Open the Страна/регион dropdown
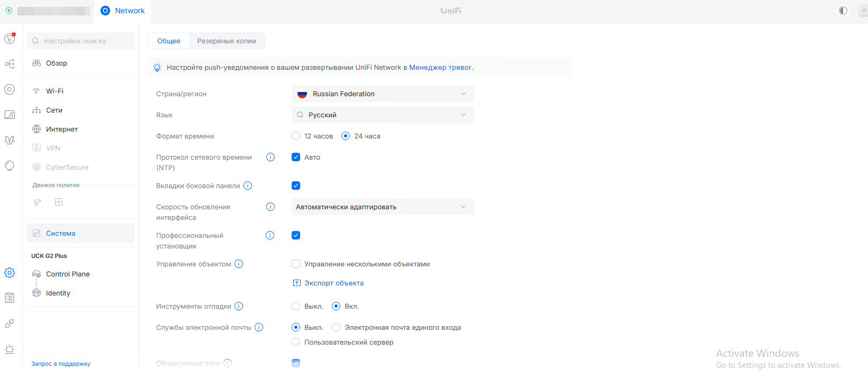 383,94
